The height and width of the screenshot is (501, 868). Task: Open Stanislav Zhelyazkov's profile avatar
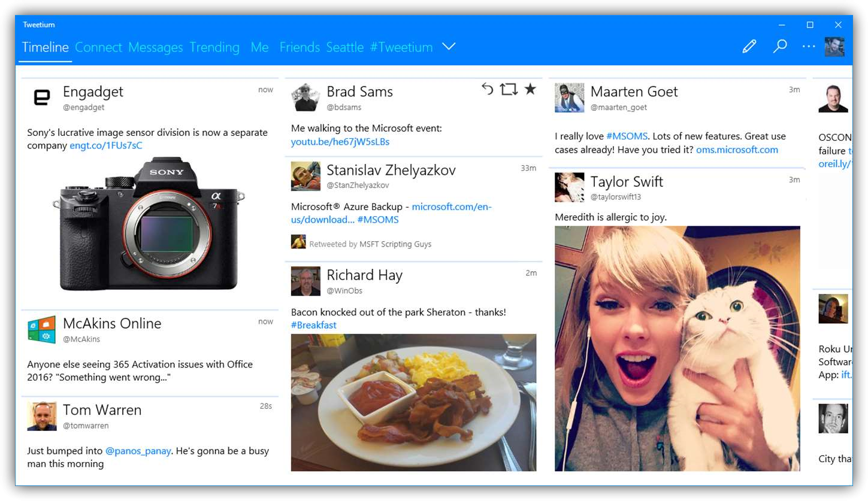pos(306,176)
